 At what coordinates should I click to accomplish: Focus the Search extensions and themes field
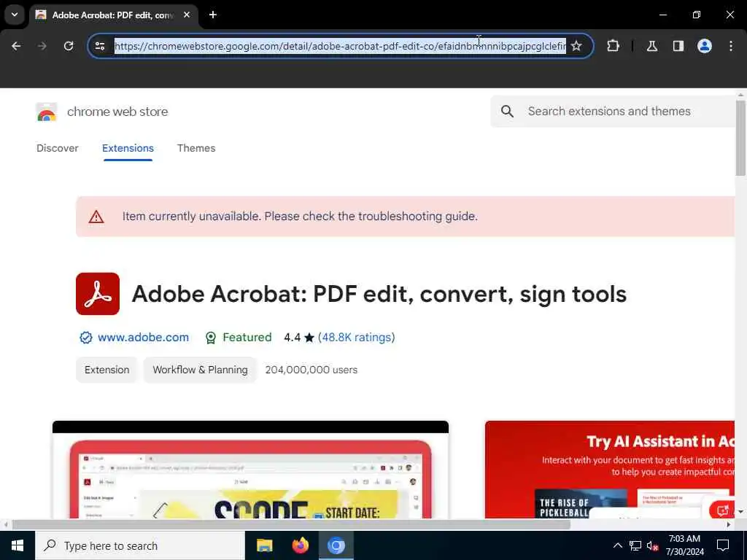tap(614, 112)
